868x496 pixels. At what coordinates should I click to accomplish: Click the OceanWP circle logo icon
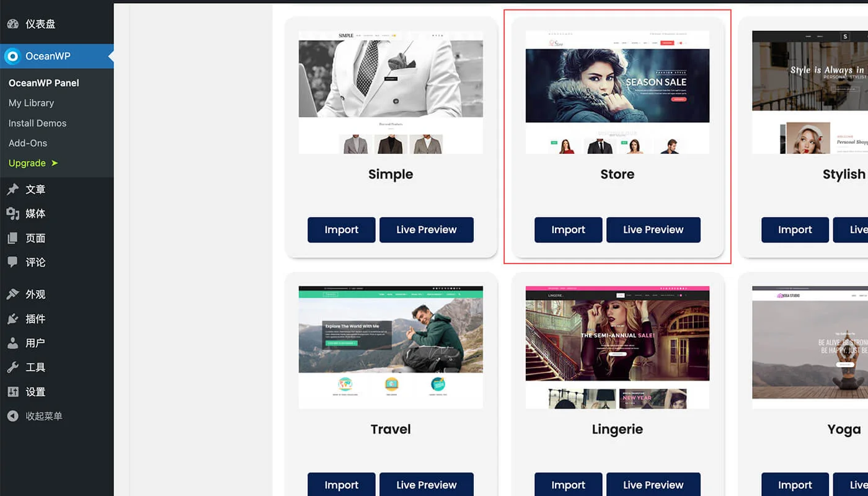[12, 56]
